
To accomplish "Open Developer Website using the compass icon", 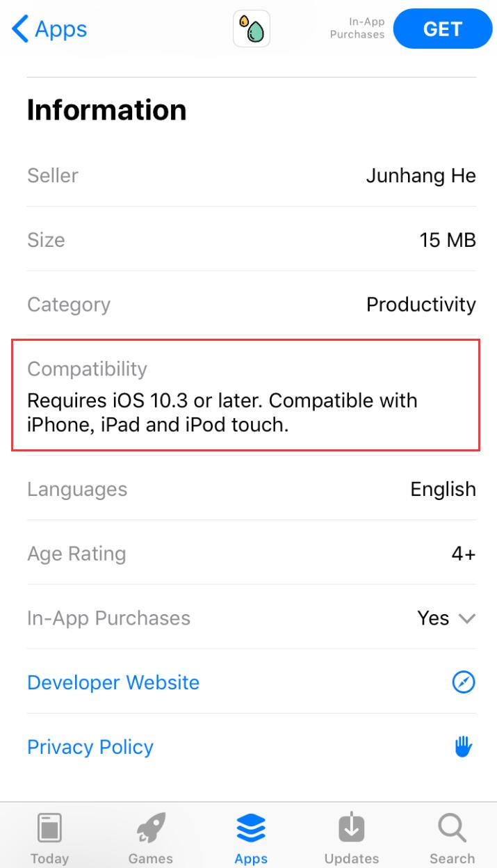I will click(x=464, y=682).
